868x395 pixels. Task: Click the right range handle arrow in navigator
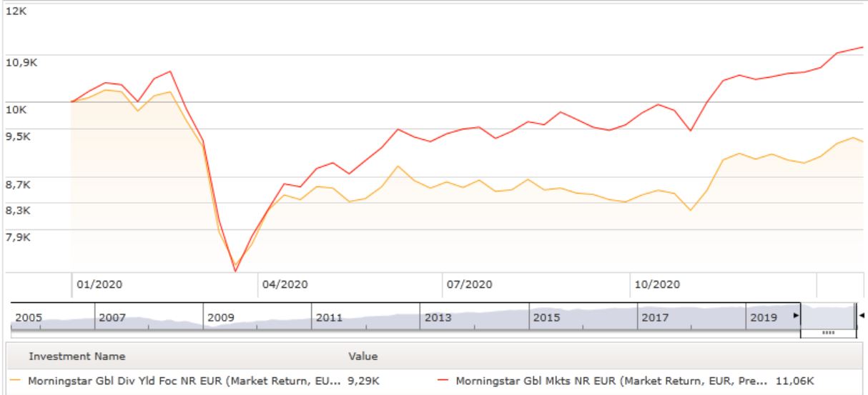(861, 315)
